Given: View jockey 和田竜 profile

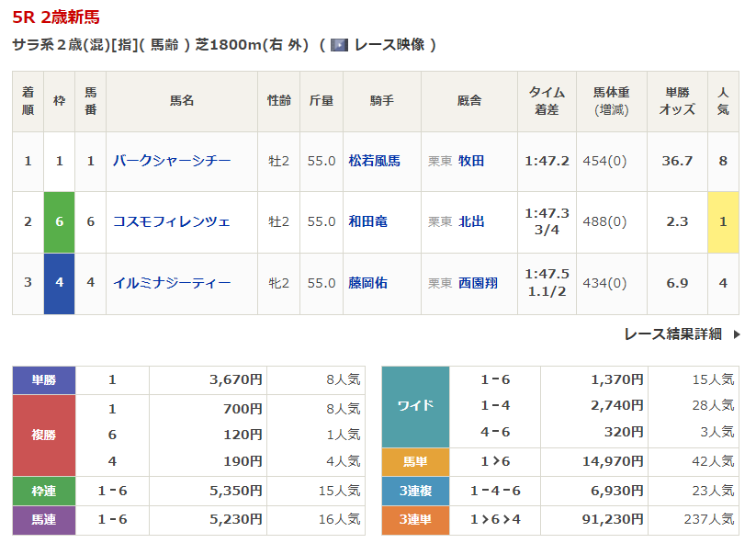Looking at the screenshot, I should [x=367, y=221].
